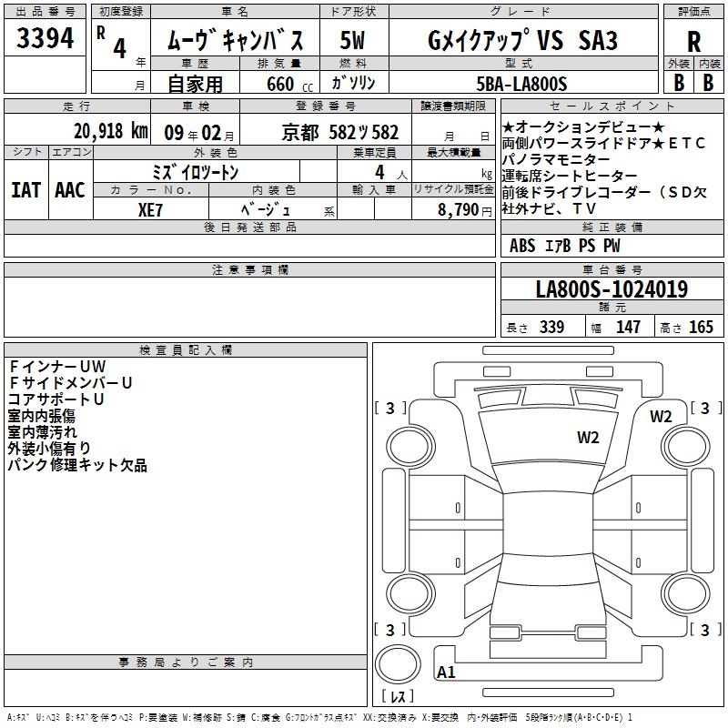Click chassis number LA800S-1024019
Image resolution: width=728 pixels, height=728 pixels.
(612, 289)
